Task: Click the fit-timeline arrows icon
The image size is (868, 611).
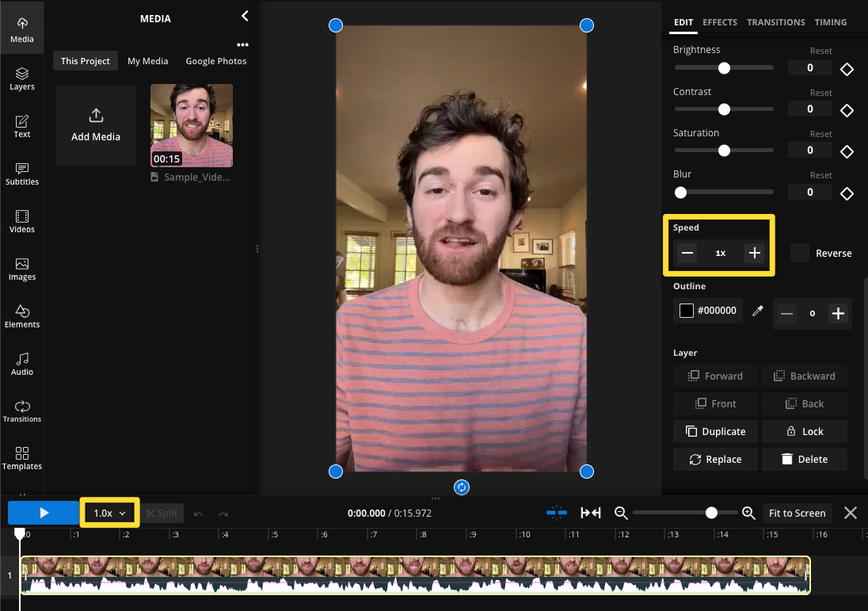Action: pos(591,514)
